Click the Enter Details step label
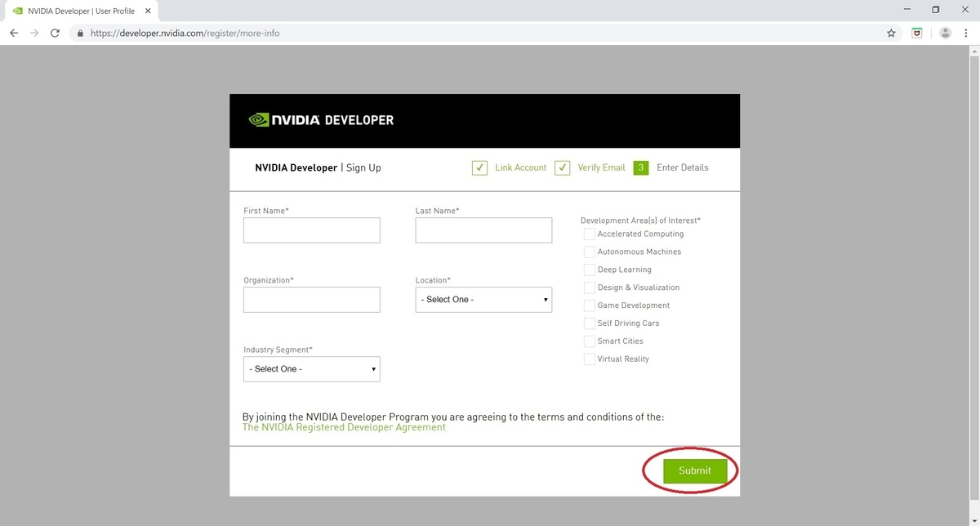 point(683,167)
